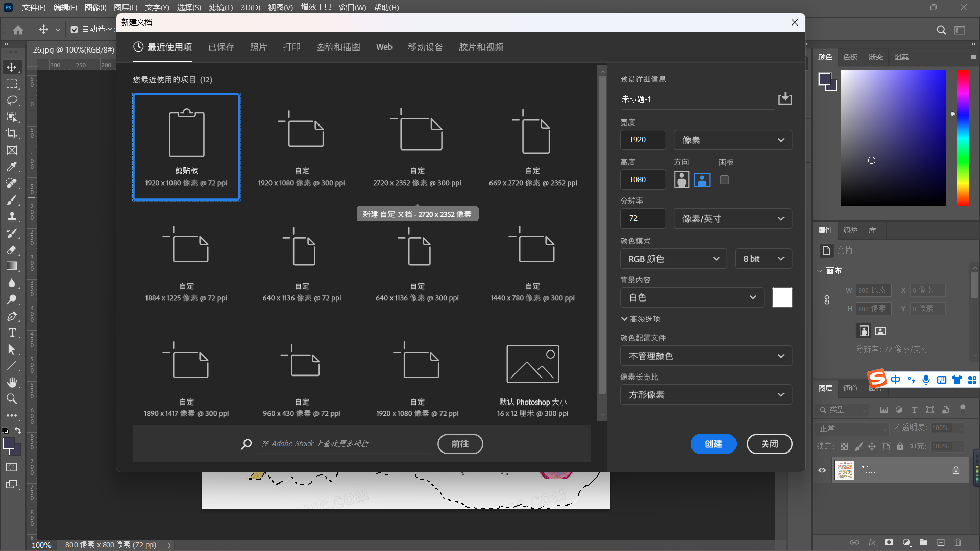Screen dimensions: 980x551
Task: Toggle the 自动选择 checkbox
Action: 75,30
